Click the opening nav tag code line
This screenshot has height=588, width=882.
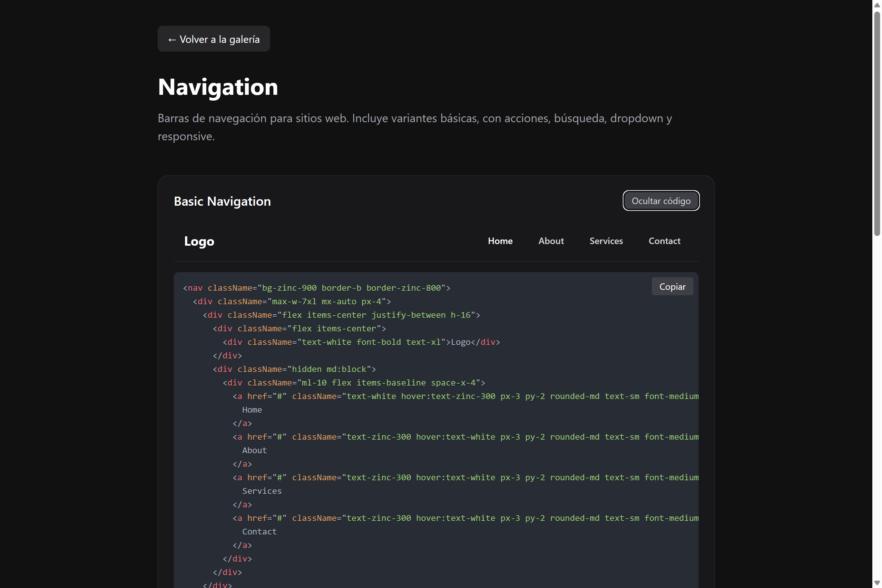click(317, 288)
